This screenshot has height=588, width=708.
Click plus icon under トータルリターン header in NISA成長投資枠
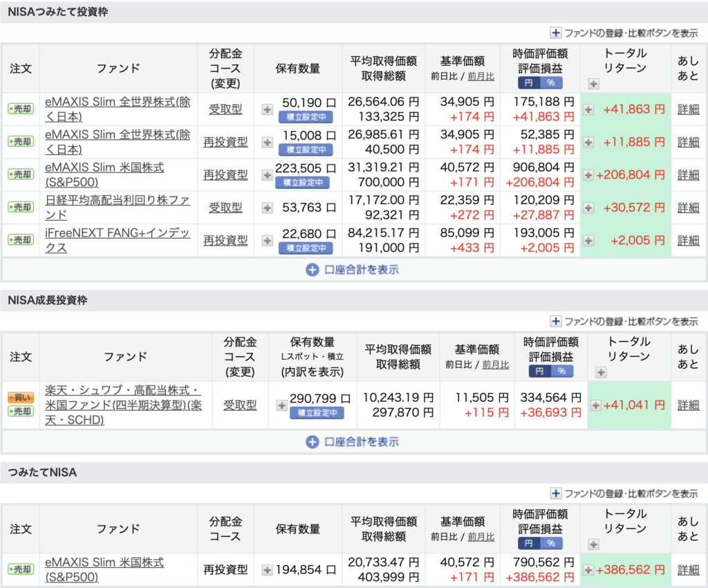[x=601, y=372]
